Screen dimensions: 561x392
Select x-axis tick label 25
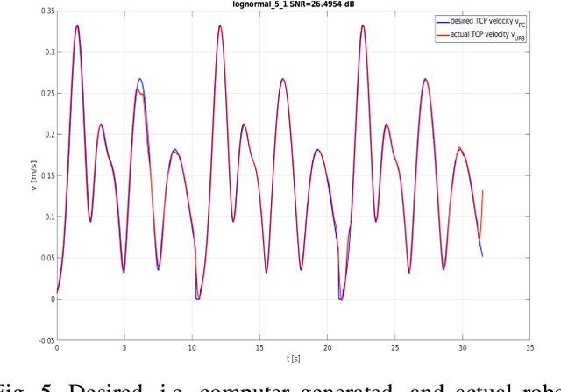pyautogui.click(x=394, y=348)
